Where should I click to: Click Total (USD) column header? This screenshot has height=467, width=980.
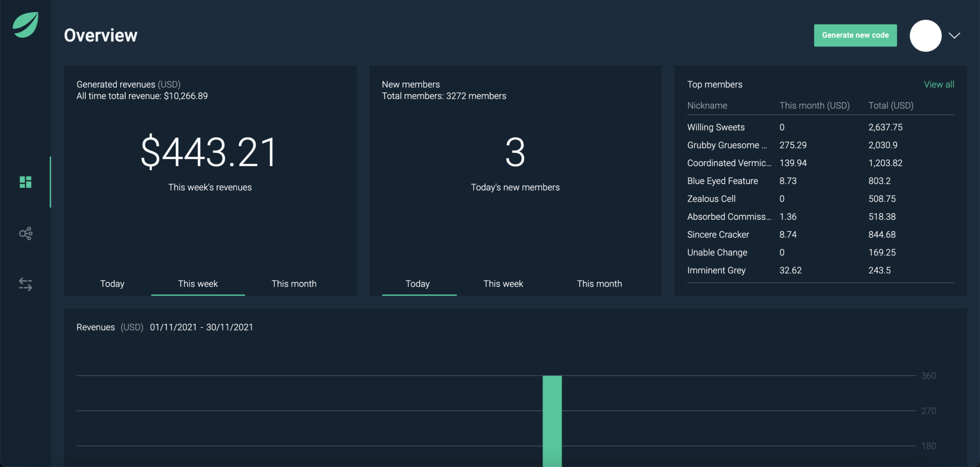[891, 105]
